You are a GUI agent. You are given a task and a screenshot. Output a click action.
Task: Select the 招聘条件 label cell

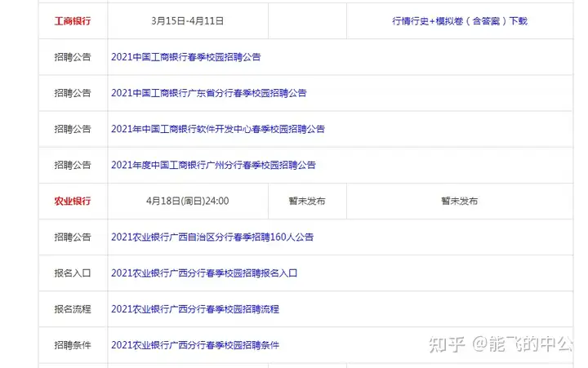73,345
